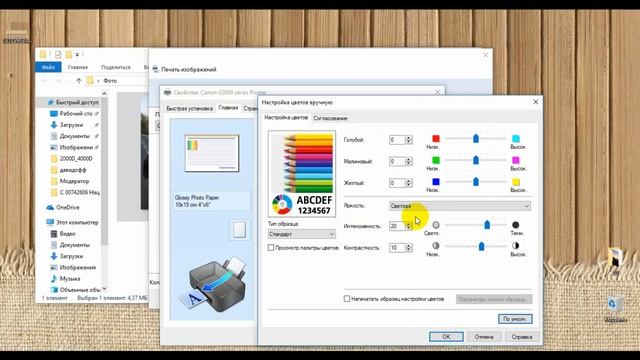640x360 pixels.
Task: Click the Интенсивность spinner arrows
Action: [408, 226]
